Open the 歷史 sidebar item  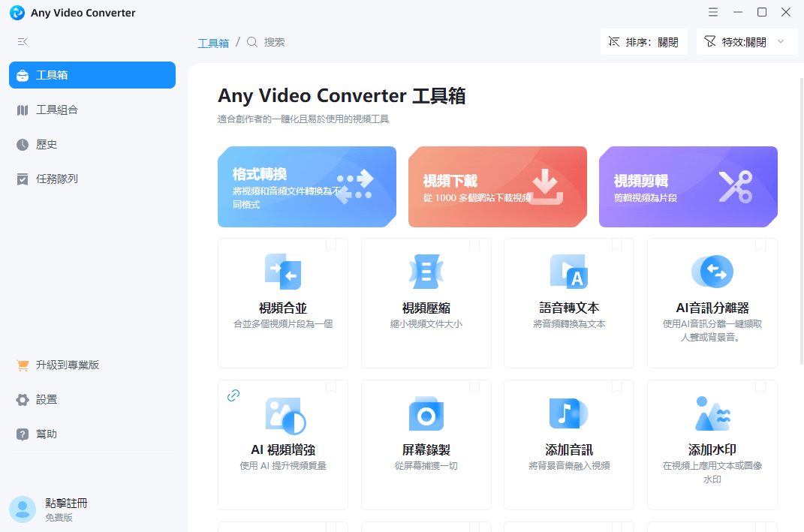tap(92, 145)
